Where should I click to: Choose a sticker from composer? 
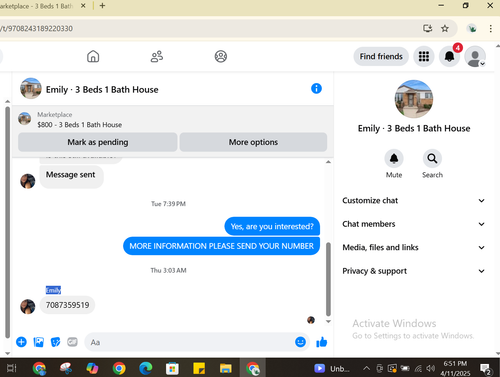[55, 342]
